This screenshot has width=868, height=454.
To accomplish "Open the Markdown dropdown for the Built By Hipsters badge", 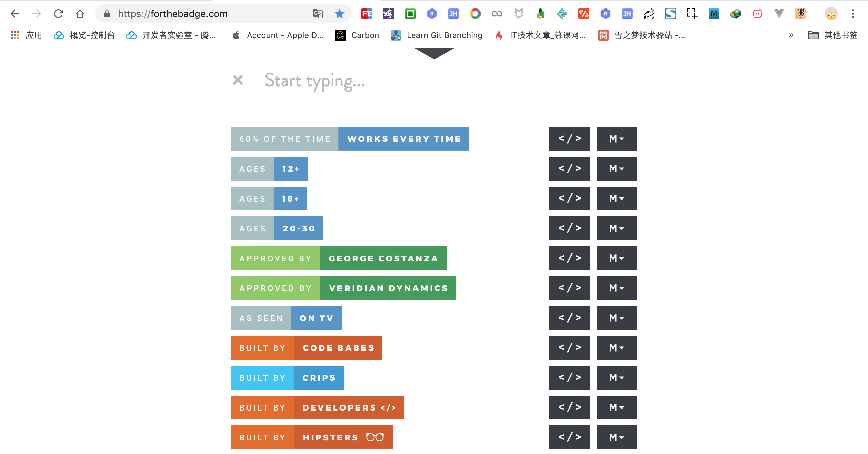I will [x=617, y=437].
